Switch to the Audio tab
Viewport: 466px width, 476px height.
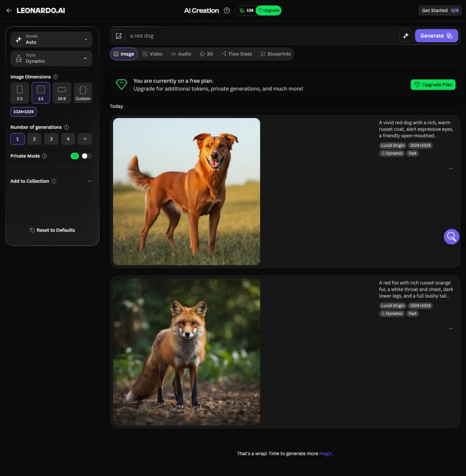(x=181, y=54)
